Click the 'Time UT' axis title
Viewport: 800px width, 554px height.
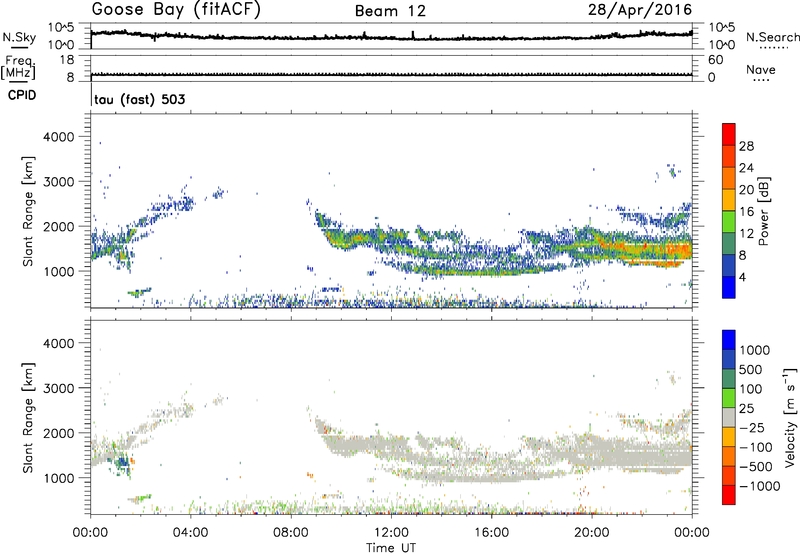(391, 548)
